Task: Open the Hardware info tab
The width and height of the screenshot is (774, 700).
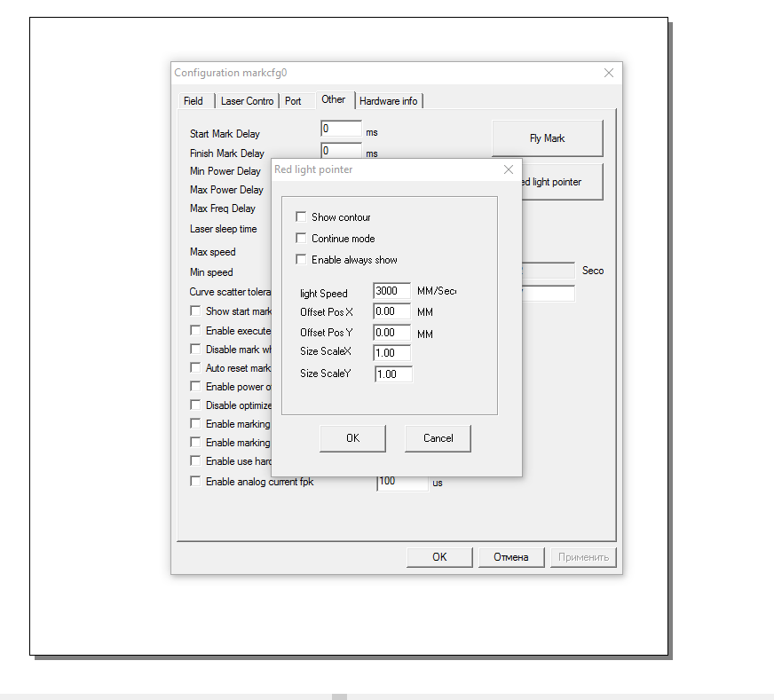Action: click(388, 101)
